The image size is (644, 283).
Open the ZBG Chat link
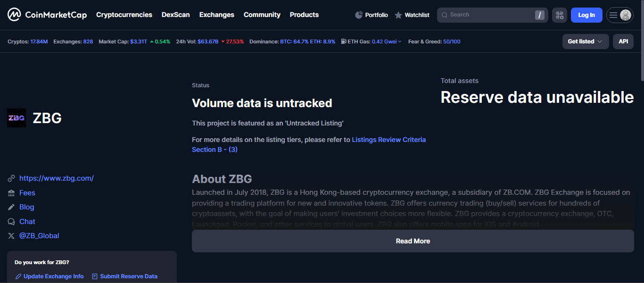click(x=27, y=222)
